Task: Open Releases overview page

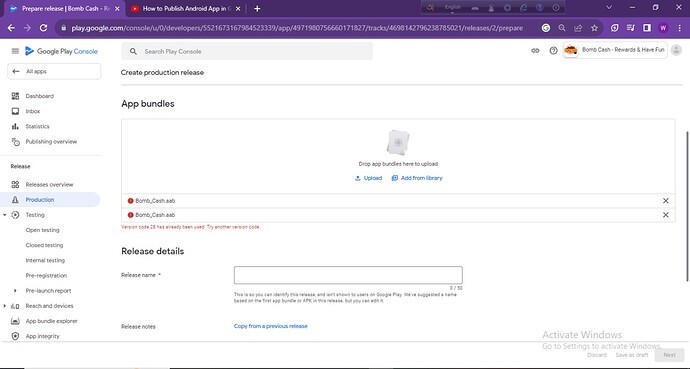Action: click(49, 184)
